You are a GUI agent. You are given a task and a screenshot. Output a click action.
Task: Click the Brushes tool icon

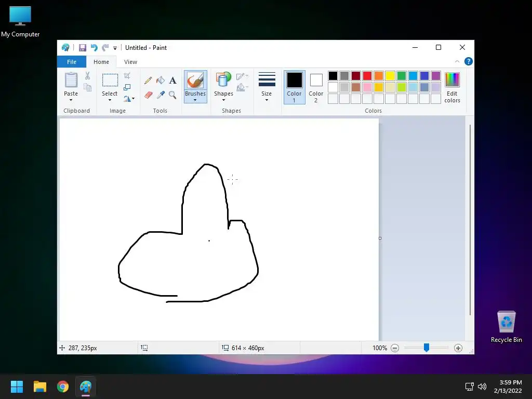coord(195,80)
